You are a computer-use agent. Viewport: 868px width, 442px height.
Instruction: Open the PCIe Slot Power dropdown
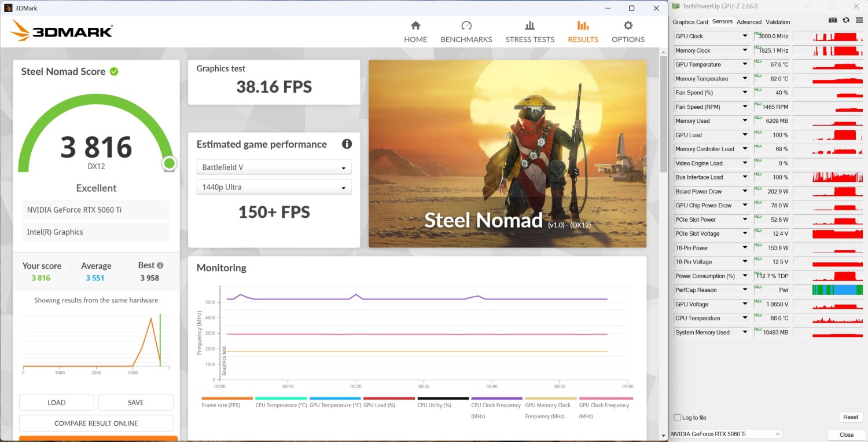tap(745, 220)
